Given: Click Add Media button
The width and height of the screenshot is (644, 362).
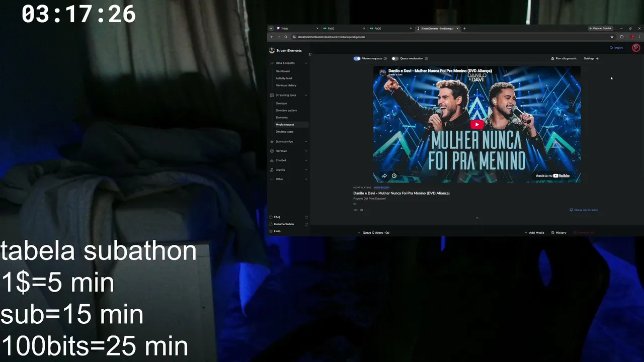Looking at the screenshot, I should click(x=534, y=233).
